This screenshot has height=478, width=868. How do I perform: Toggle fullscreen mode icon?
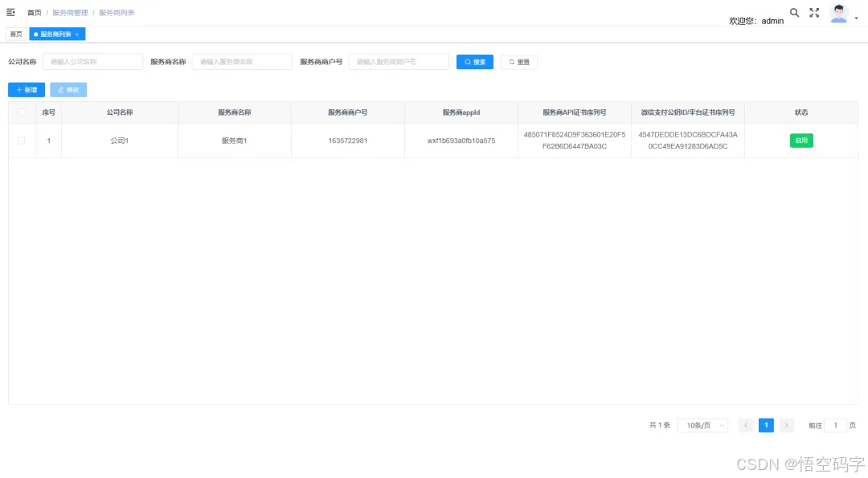pos(814,13)
